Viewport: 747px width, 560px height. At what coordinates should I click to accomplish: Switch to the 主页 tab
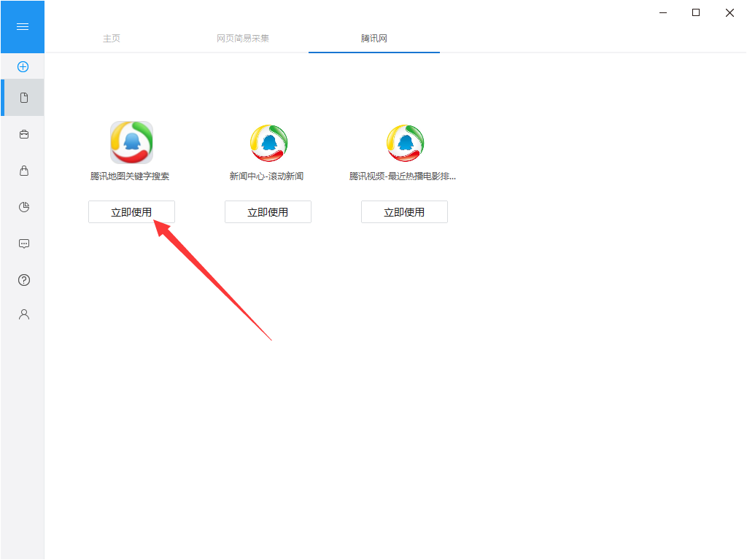click(112, 38)
